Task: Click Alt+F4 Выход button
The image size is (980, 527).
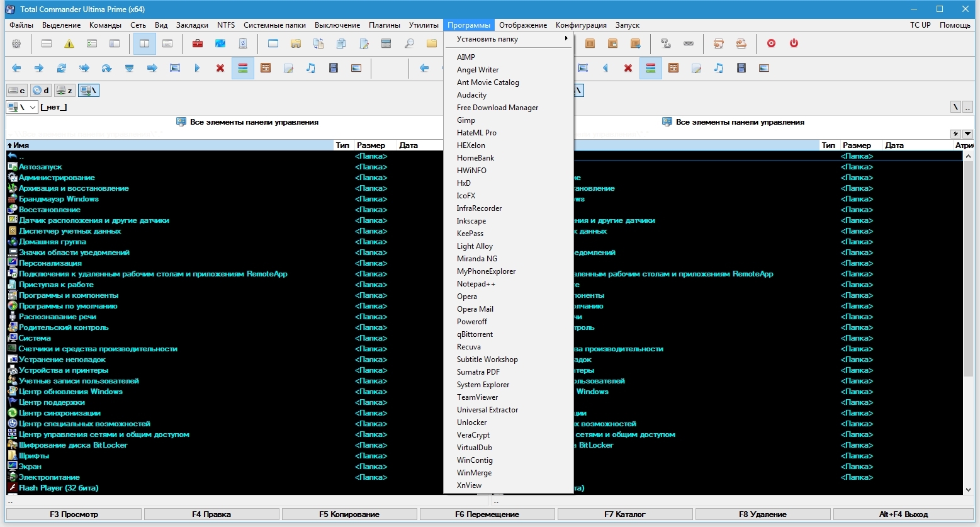Action: (x=903, y=514)
